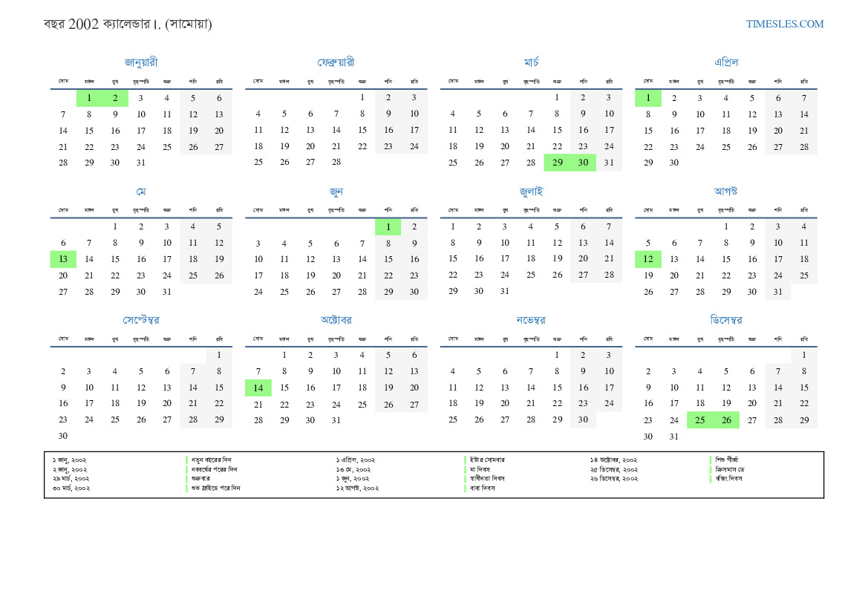The width and height of the screenshot is (868, 614).
Task: Click legend date '১ জুন, ২০০২'
Action: 353,479
